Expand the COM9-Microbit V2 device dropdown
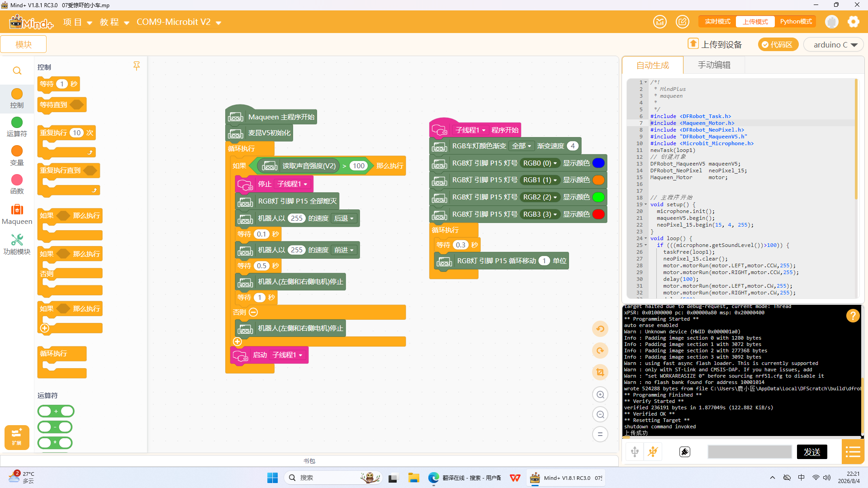This screenshot has width=868, height=488. [x=179, y=22]
